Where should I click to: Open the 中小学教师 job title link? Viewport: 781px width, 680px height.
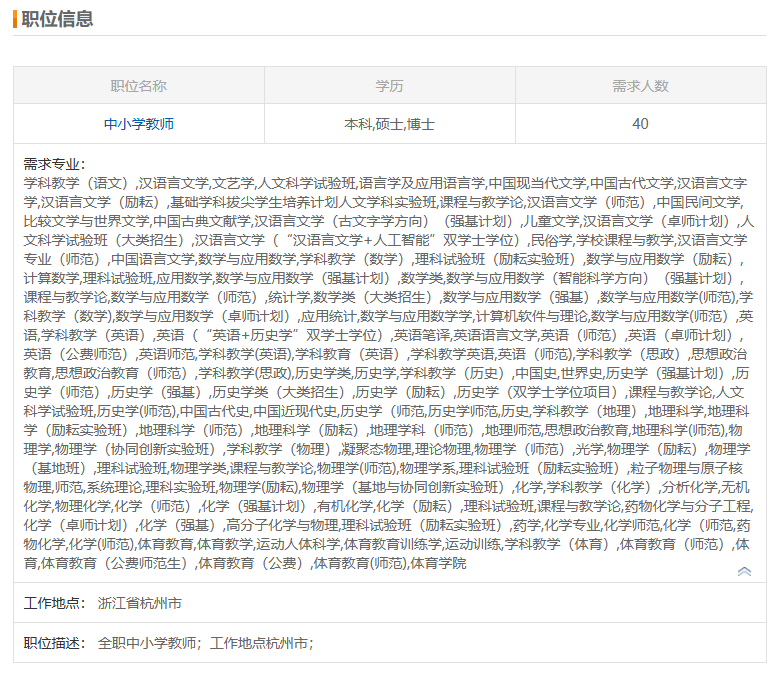[x=139, y=124]
